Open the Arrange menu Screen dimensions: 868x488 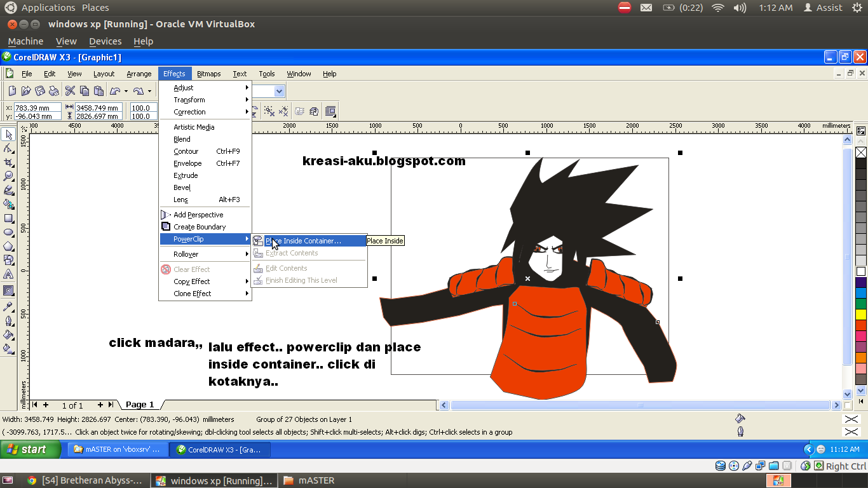[139, 74]
